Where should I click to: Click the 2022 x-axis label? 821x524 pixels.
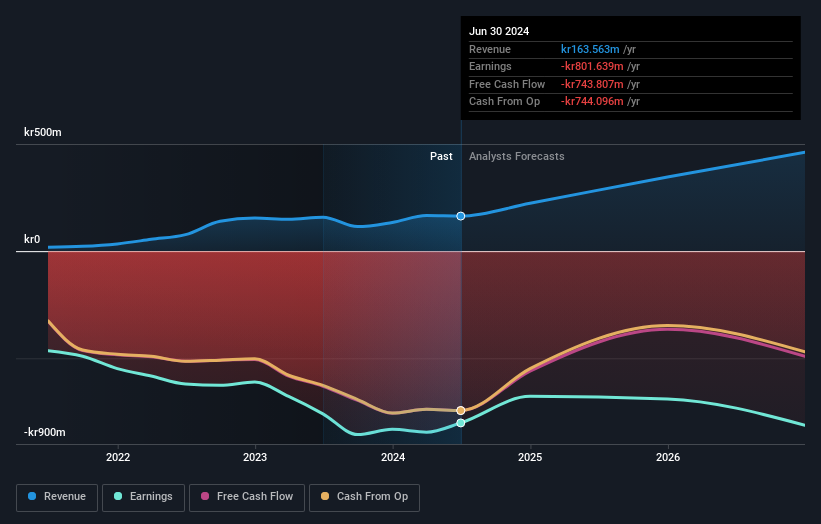118,458
